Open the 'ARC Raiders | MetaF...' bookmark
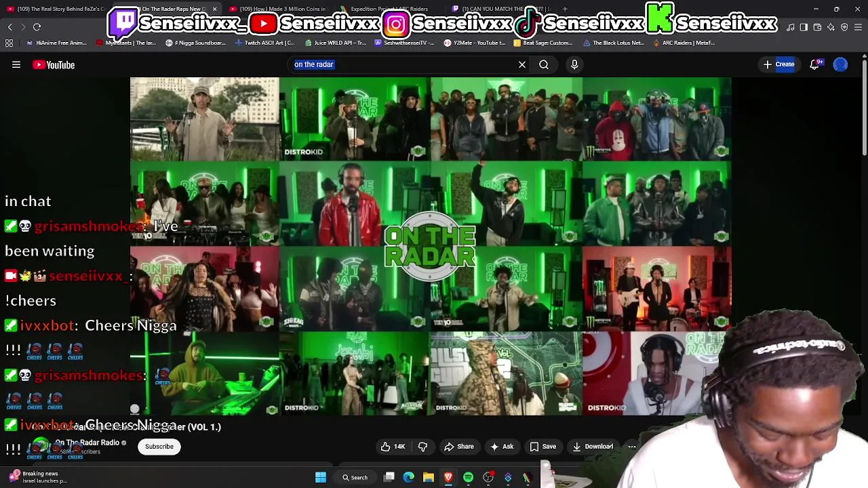868x488 pixels. click(683, 43)
